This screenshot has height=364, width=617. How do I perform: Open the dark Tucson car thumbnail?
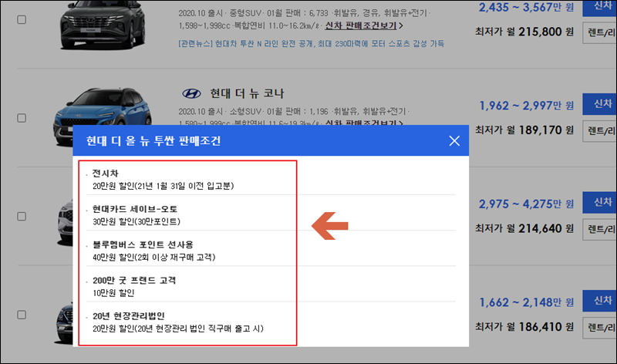point(103,25)
